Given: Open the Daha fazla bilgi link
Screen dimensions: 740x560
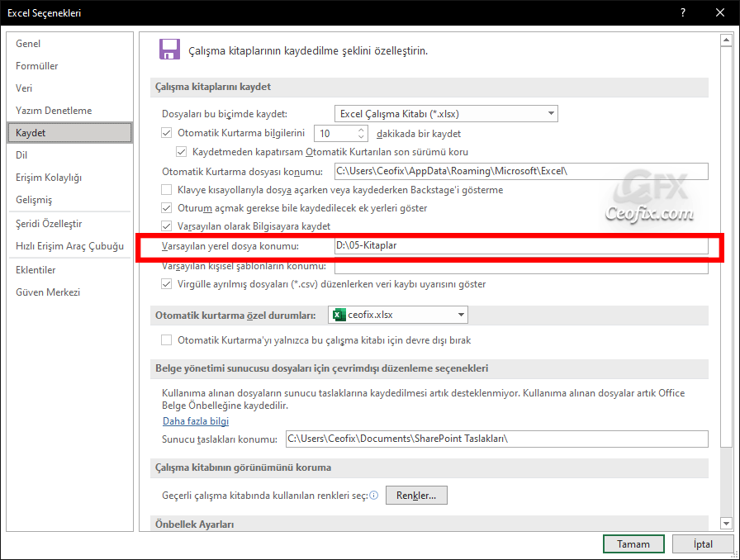Looking at the screenshot, I should click(196, 420).
